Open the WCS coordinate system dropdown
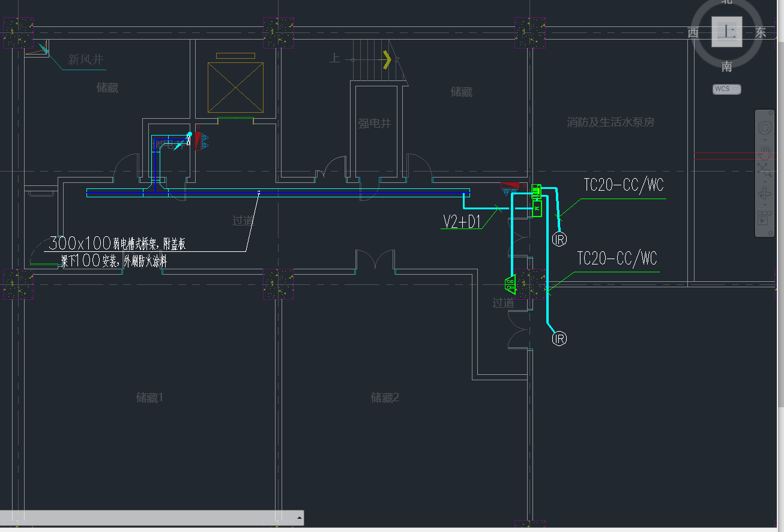 pyautogui.click(x=727, y=89)
